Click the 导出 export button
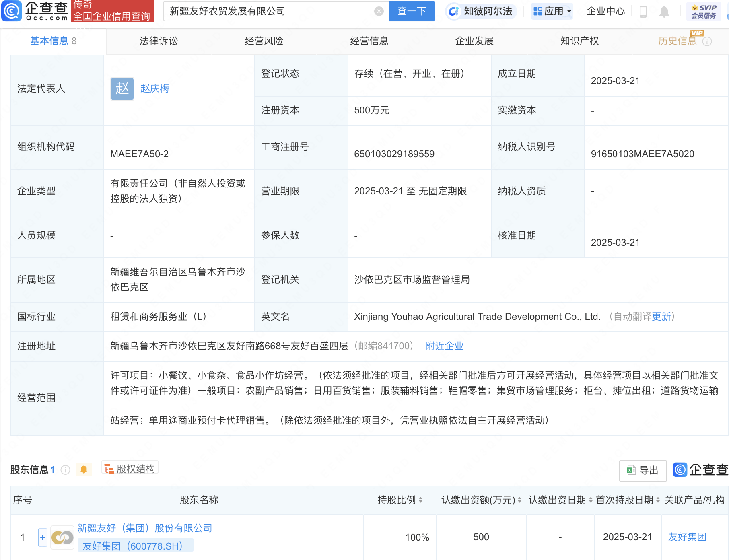This screenshot has width=729, height=560. coord(643,470)
